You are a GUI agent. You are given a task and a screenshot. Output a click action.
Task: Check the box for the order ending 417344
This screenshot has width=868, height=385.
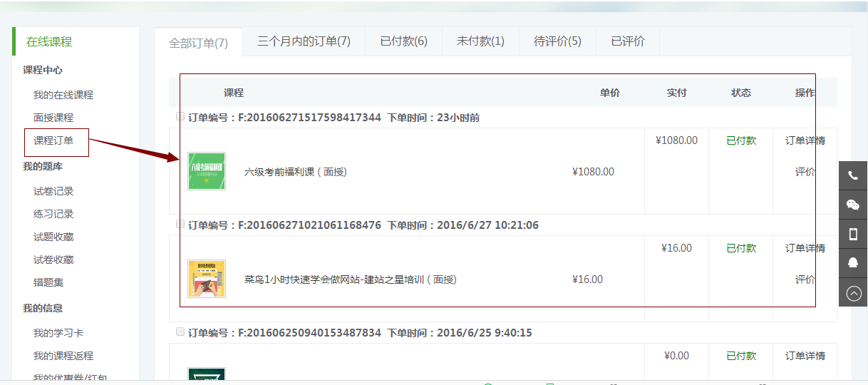pos(180,116)
